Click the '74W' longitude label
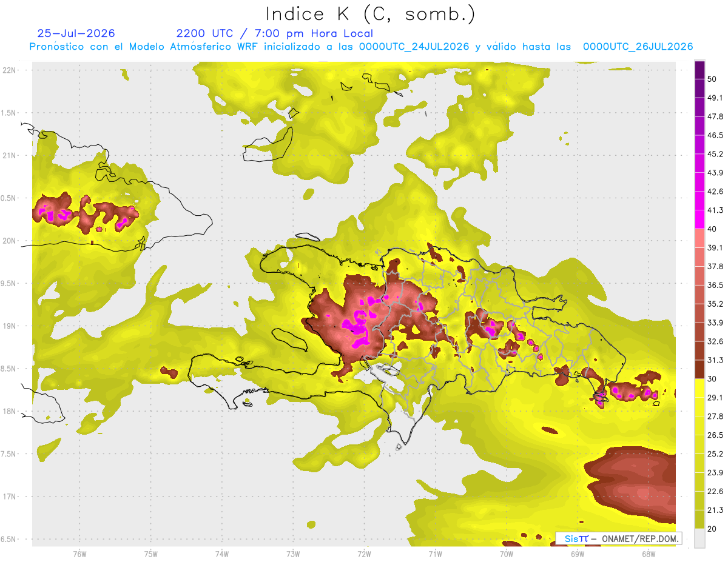Viewport: 728px width, 562px height. click(221, 554)
